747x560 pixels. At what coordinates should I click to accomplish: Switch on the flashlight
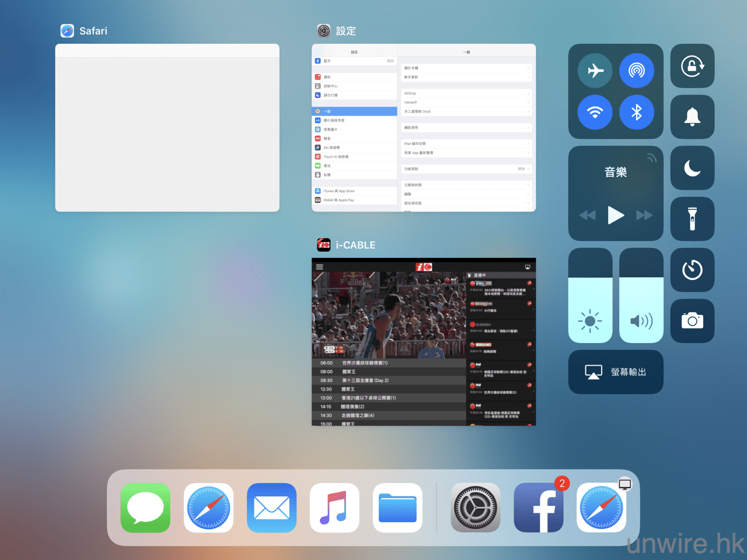pyautogui.click(x=692, y=219)
